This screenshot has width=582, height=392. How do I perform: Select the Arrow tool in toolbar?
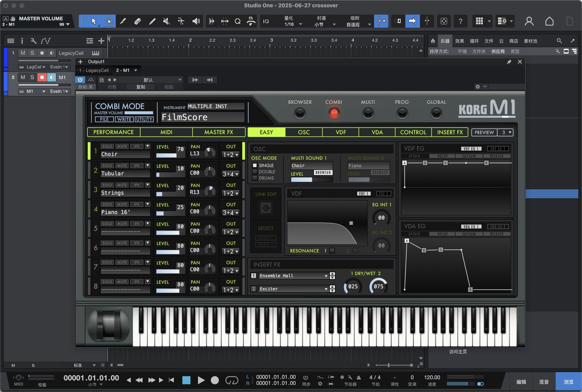point(94,21)
